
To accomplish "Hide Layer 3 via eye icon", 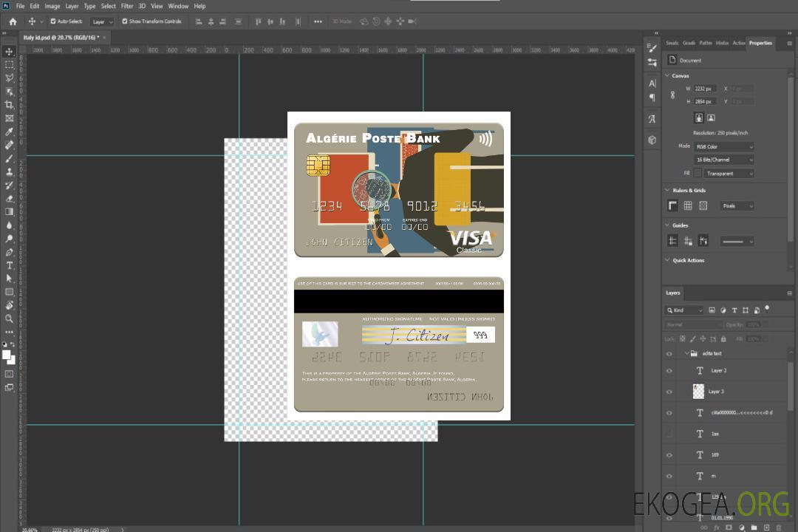I will click(x=669, y=392).
